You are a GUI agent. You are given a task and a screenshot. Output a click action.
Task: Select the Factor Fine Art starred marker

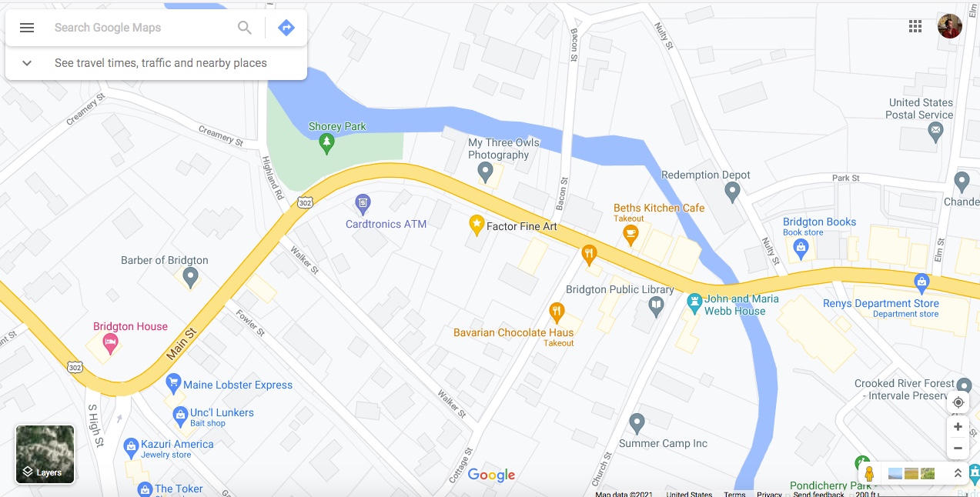pyautogui.click(x=477, y=225)
